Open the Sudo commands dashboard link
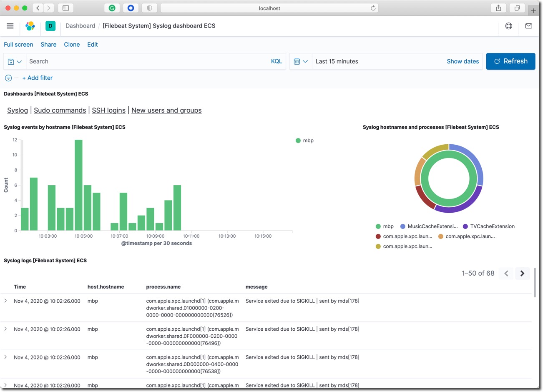Image resolution: width=543 pixels, height=392 pixels. point(60,110)
